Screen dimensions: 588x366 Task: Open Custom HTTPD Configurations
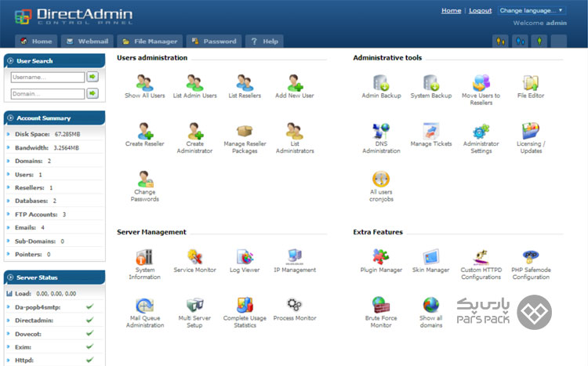(481, 264)
